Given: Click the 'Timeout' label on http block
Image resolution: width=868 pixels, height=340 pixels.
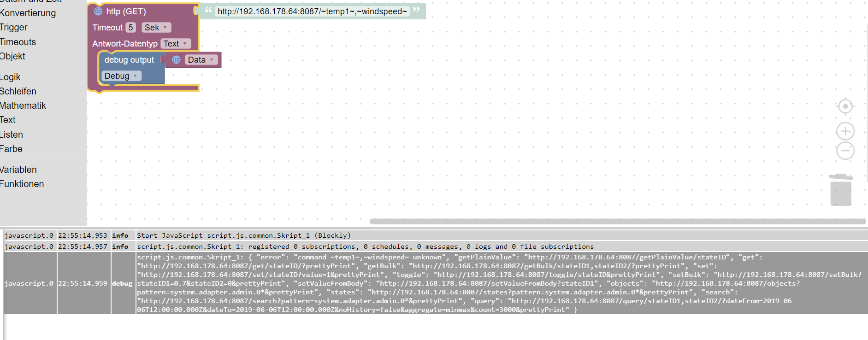Looking at the screenshot, I should (107, 28).
